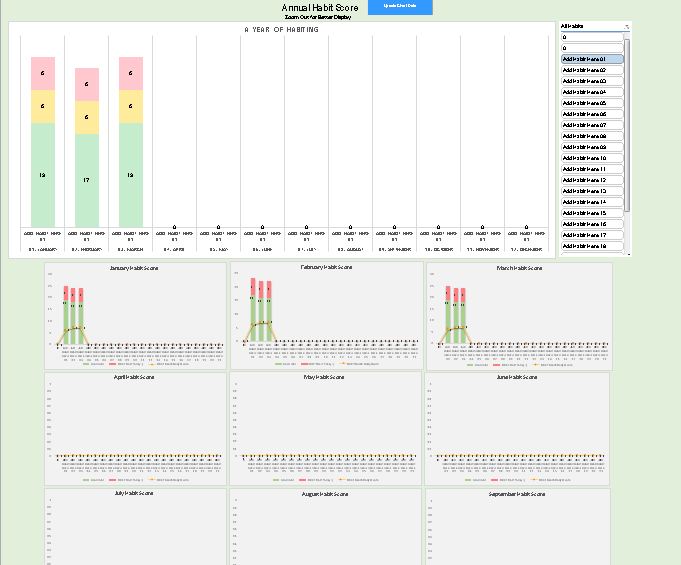Select the April Habit Score chart title
This screenshot has height=565, width=681.
pyautogui.click(x=134, y=377)
